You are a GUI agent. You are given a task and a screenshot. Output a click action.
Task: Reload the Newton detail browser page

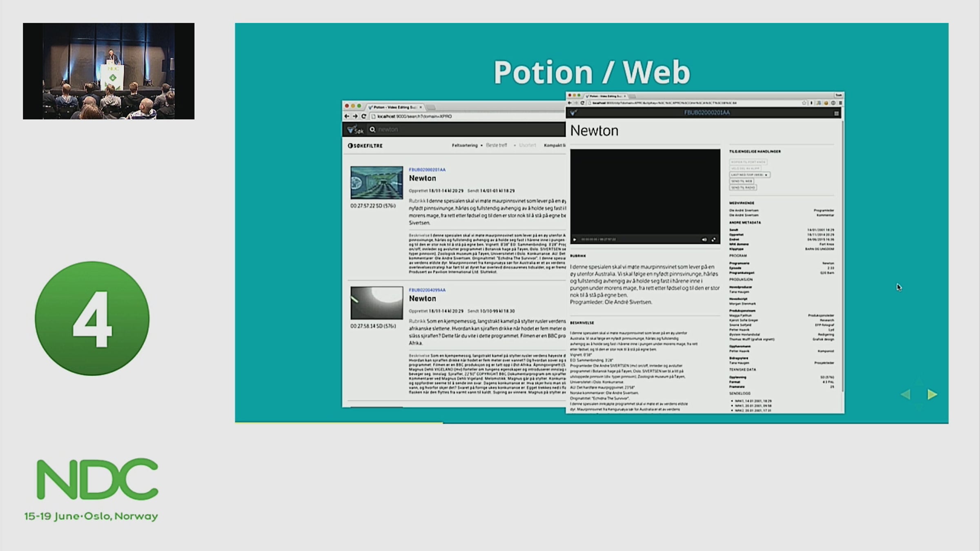click(582, 103)
